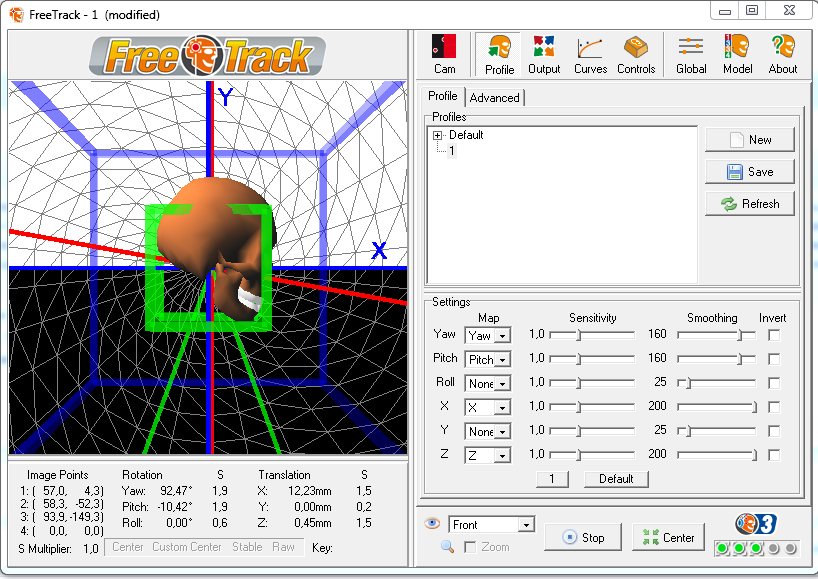Toggle Invert for Pitch
Viewport: 818px width, 579px height.
coord(774,359)
